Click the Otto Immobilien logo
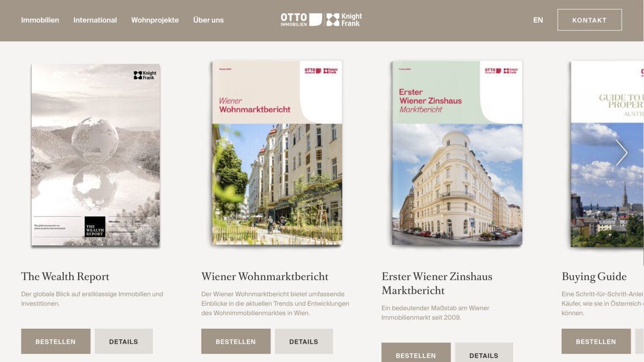 [301, 20]
